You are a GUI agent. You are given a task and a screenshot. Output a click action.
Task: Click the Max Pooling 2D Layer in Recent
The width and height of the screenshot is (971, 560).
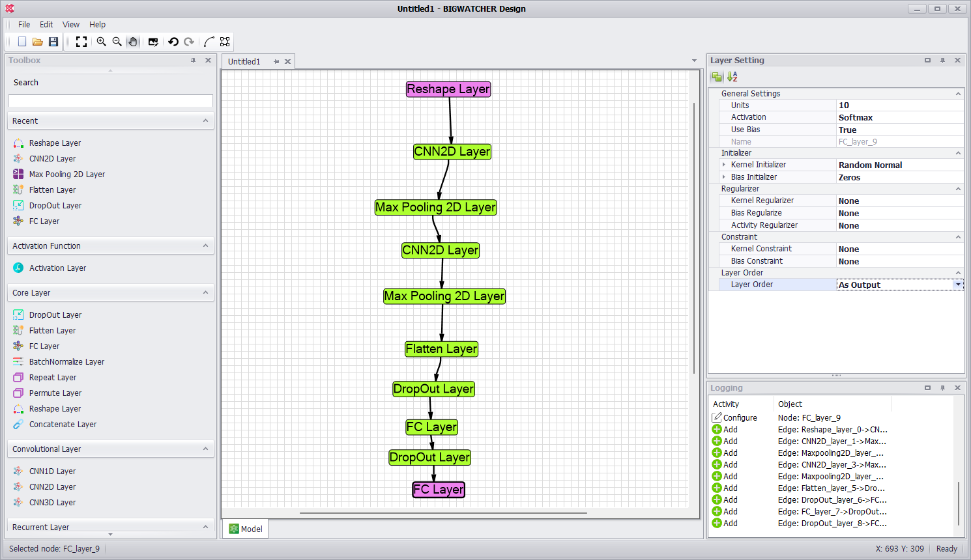click(66, 175)
